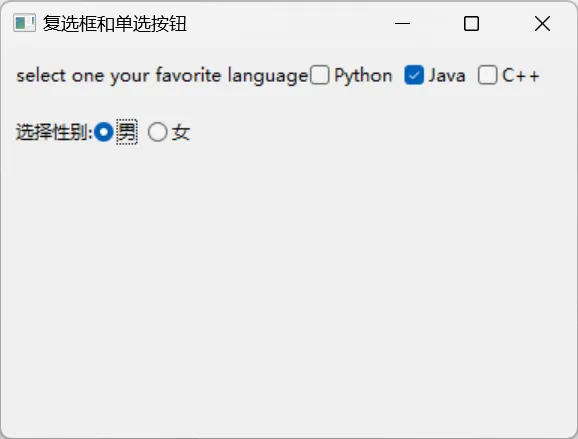
Task: Click the 选择性别: label
Action: 54,132
